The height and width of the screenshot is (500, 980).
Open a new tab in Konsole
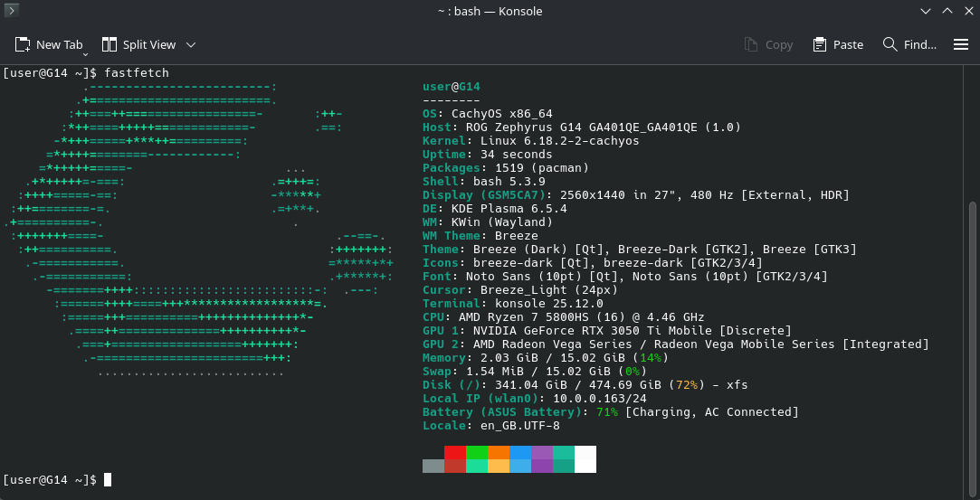point(49,44)
